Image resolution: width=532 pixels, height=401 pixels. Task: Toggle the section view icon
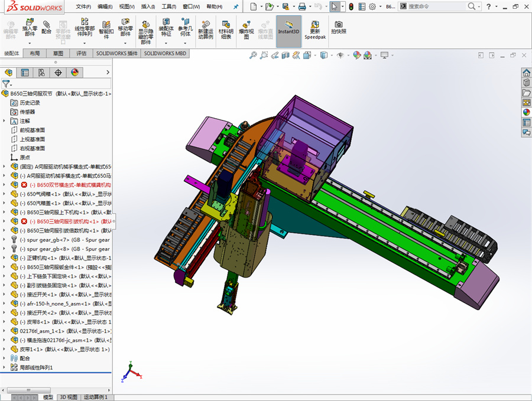pyautogui.click(x=285, y=55)
